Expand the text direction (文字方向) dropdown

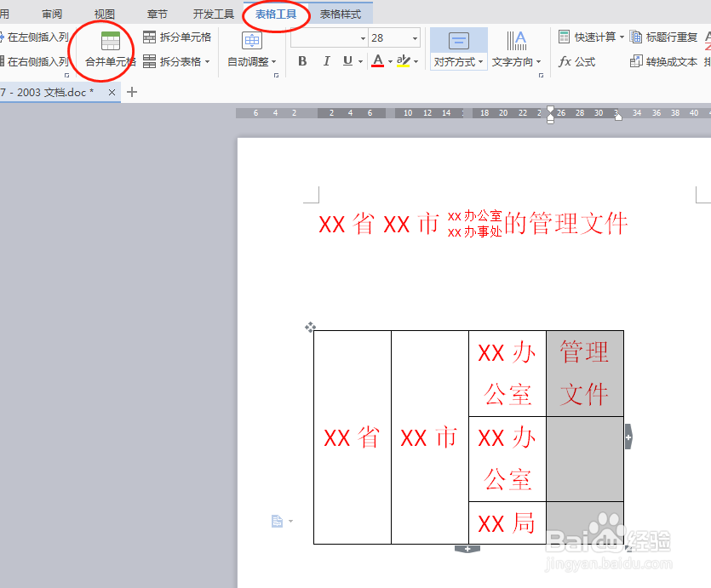point(517,61)
